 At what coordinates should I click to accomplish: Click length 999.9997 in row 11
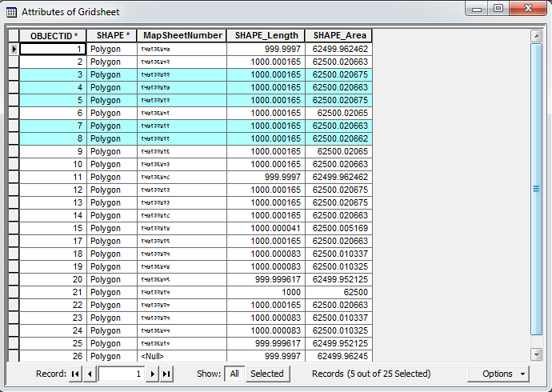point(266,177)
